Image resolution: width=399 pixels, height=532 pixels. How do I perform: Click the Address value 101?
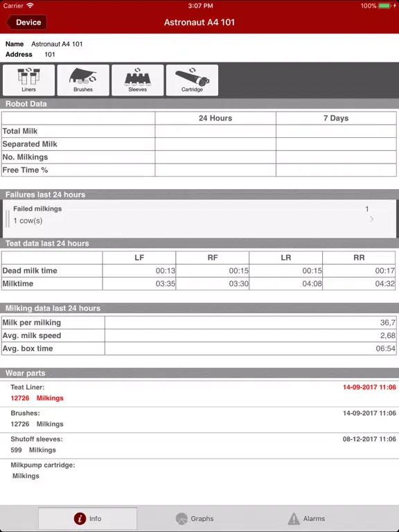pyautogui.click(x=50, y=54)
